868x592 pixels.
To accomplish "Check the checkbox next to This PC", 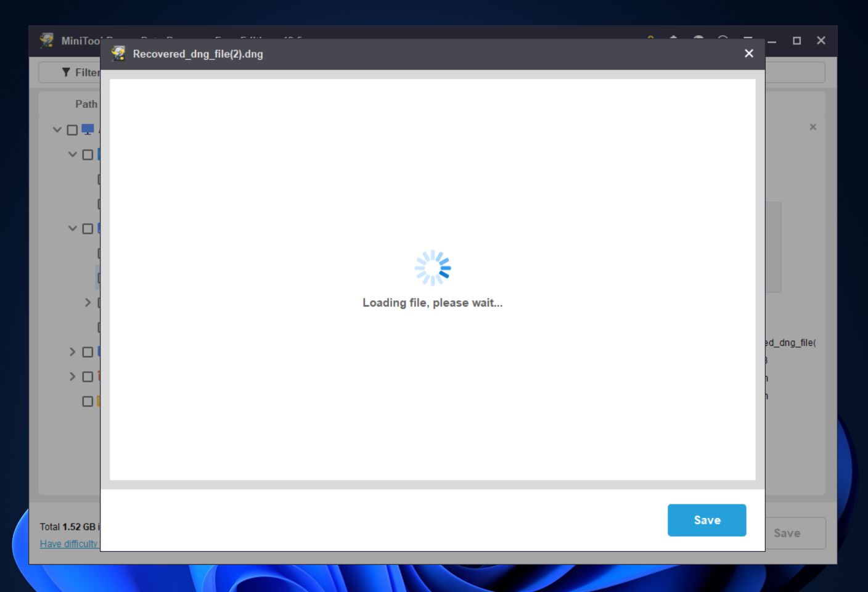I will pos(71,129).
